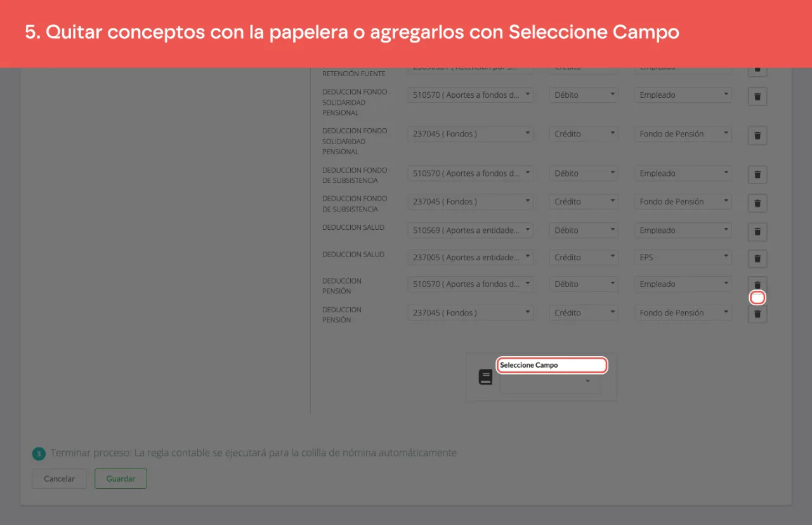
Task: Delete the Débito DEDUCCION PENSIÓN row
Action: pyautogui.click(x=757, y=285)
